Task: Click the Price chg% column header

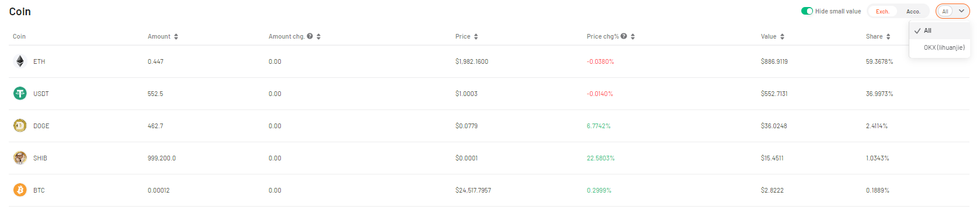Action: (x=603, y=36)
